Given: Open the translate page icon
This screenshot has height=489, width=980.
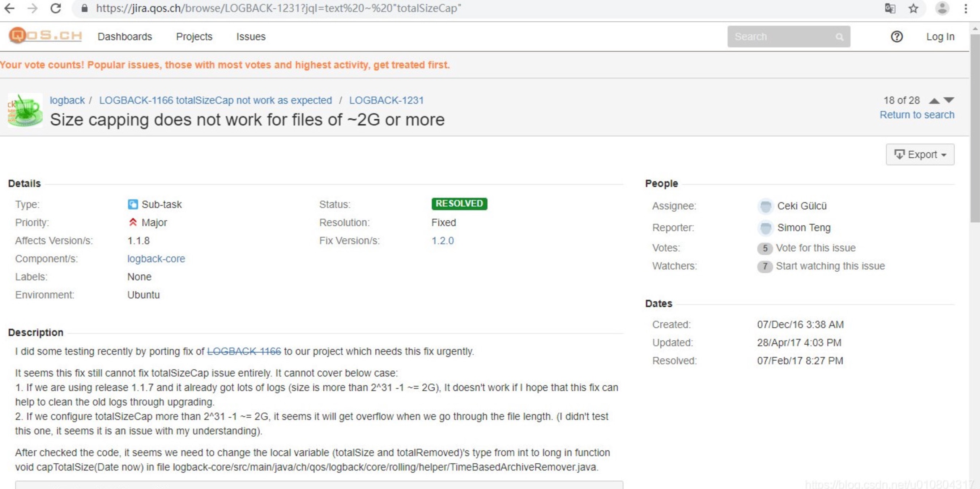Looking at the screenshot, I should tap(890, 8).
